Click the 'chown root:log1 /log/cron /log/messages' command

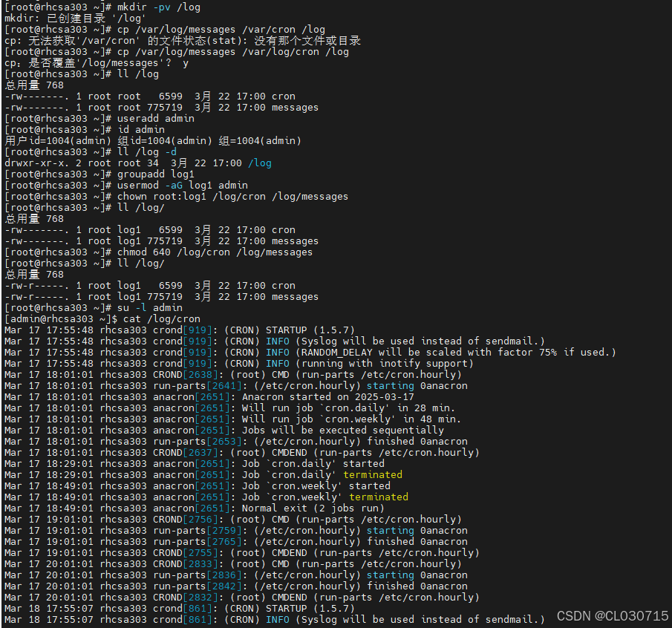click(x=176, y=197)
